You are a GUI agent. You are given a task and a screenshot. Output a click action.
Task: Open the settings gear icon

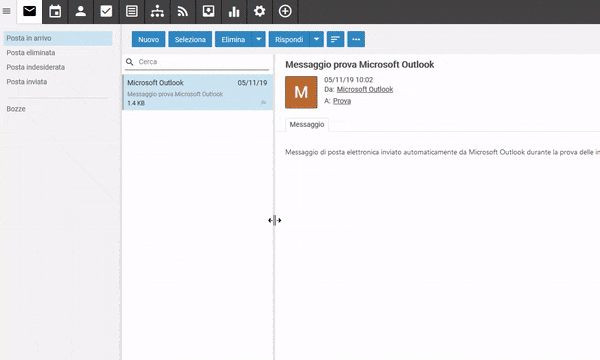point(259,11)
